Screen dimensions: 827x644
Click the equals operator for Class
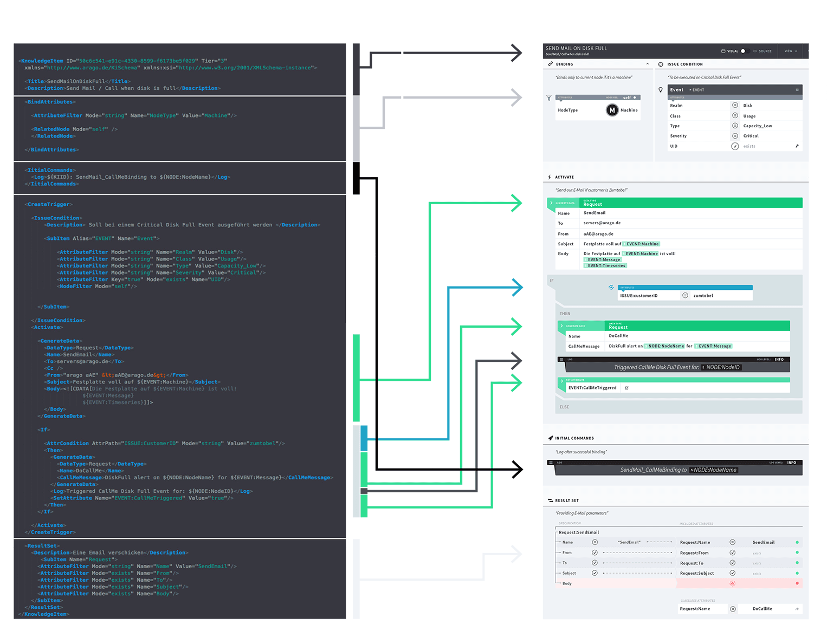pyautogui.click(x=735, y=115)
